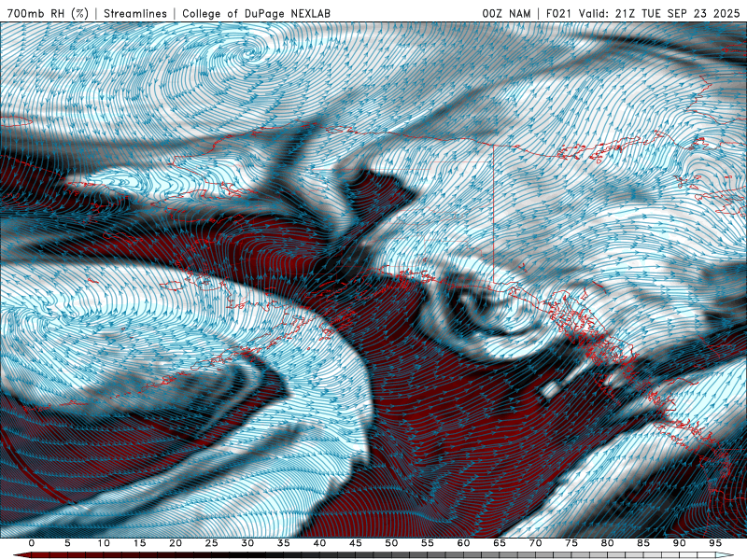747x560 pixels.
Task: Click the colorbar label "40"
Action: [x=319, y=543]
